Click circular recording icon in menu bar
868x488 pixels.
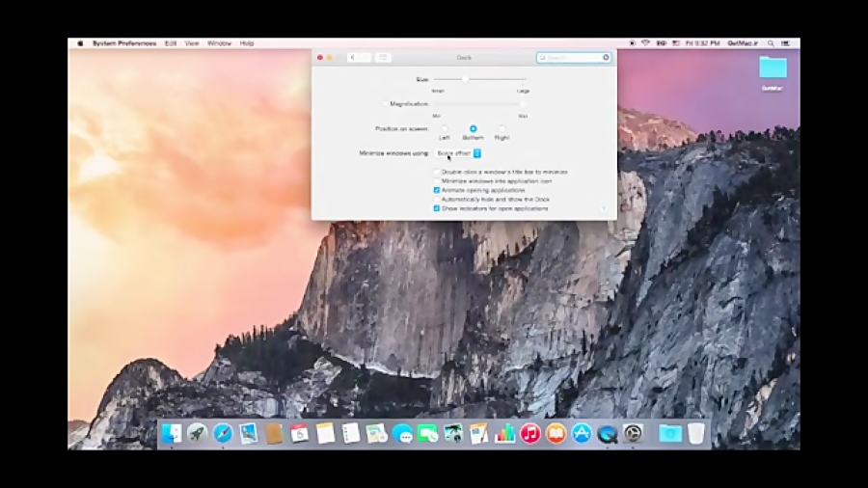point(632,43)
